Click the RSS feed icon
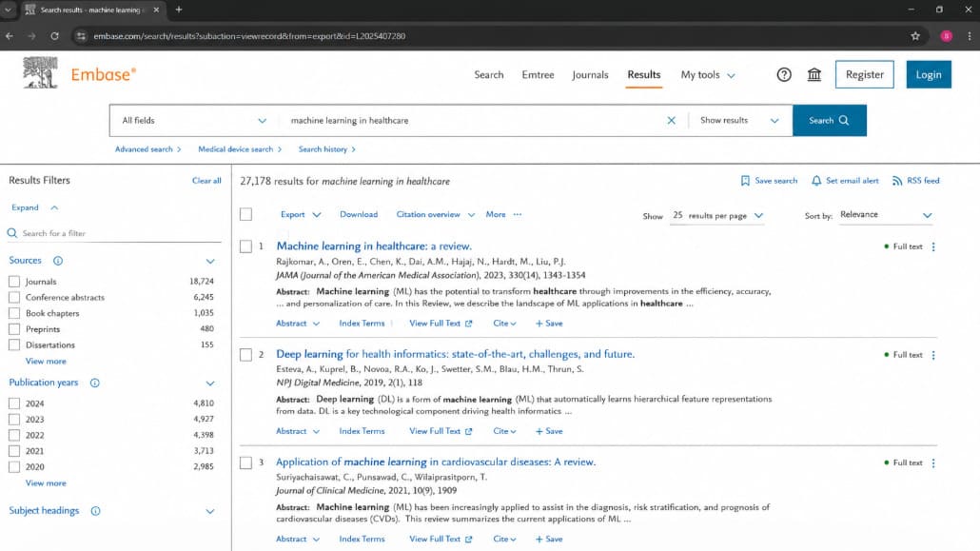 [x=897, y=181]
